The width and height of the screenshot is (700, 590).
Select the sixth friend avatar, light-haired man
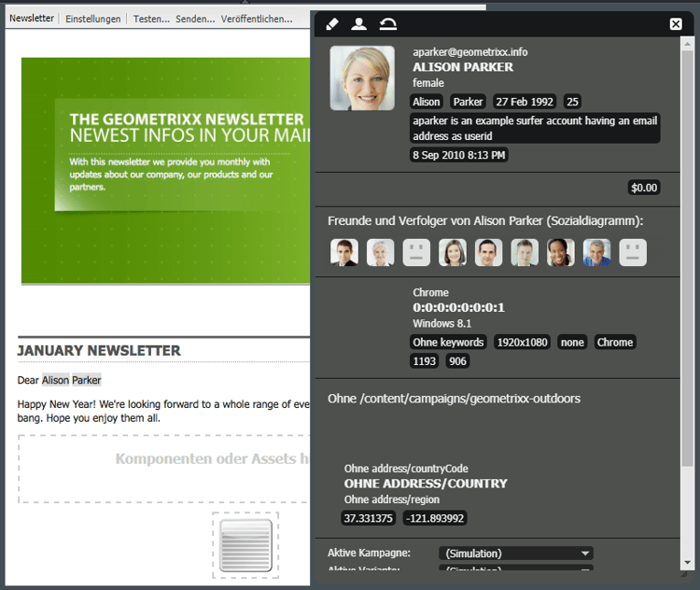pos(525,252)
